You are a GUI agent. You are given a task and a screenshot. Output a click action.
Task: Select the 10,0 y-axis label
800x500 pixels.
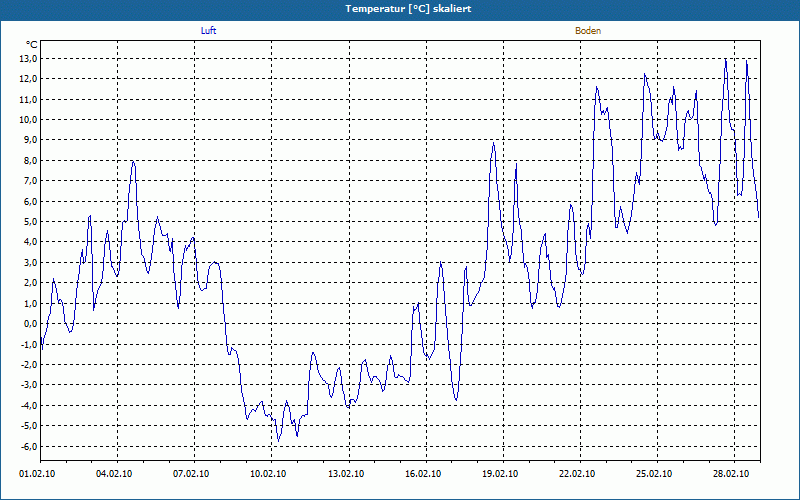[x=28, y=120]
